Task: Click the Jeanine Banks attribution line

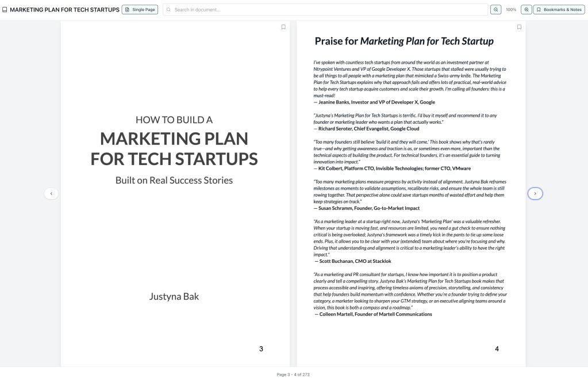Action: (x=374, y=102)
